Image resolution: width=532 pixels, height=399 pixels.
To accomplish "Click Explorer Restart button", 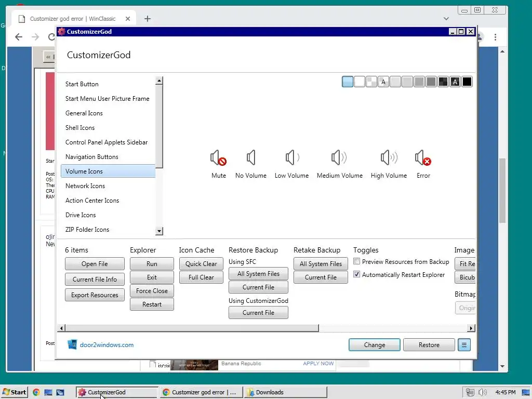I will pyautogui.click(x=152, y=304).
